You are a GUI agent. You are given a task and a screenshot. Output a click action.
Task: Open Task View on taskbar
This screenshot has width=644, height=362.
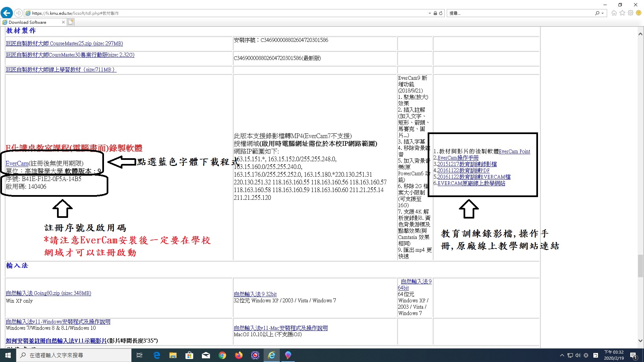tap(140, 355)
